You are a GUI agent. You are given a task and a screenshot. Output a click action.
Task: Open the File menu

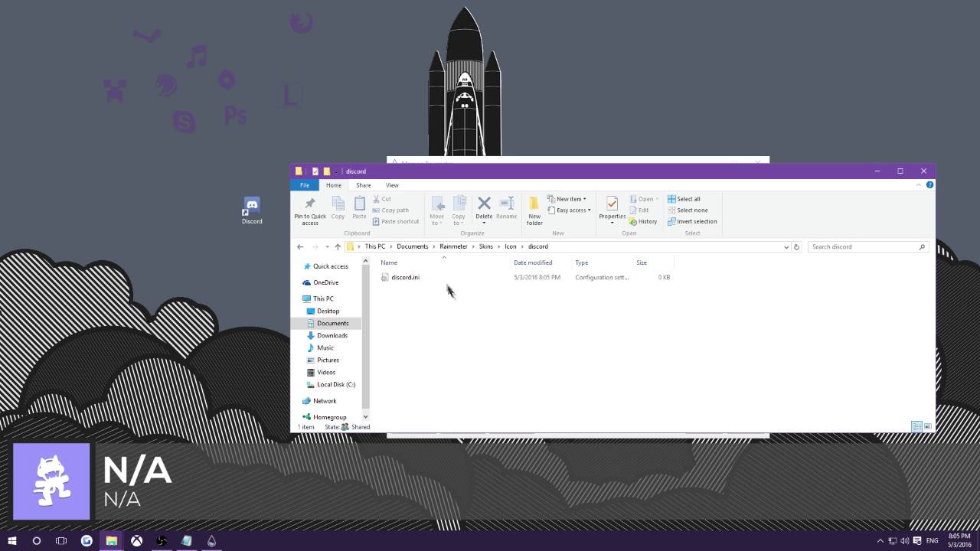(305, 185)
